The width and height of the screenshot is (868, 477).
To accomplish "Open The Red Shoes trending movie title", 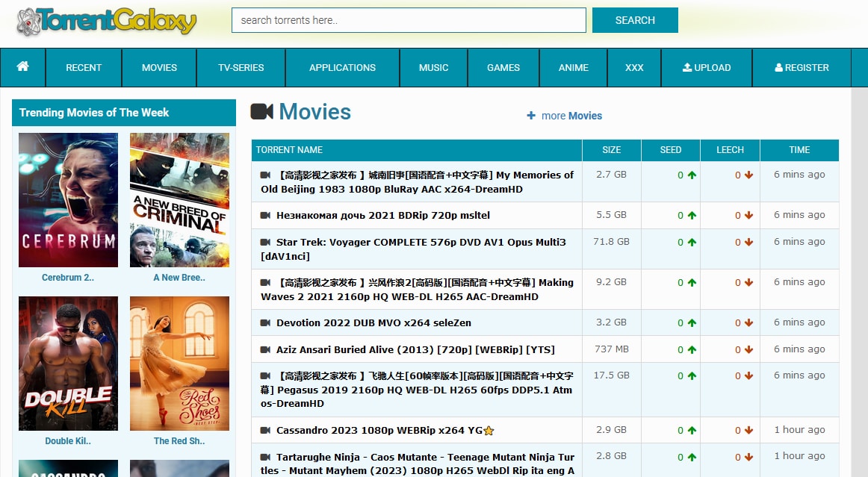I will (179, 441).
